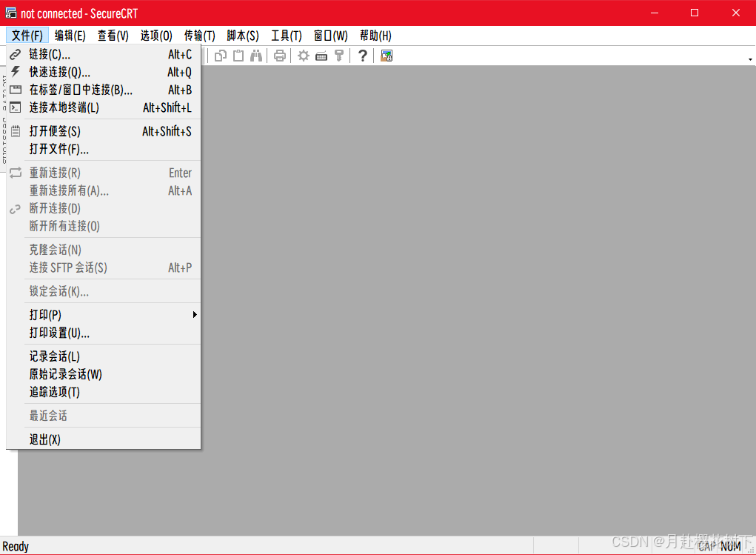Viewport: 756px width, 555px height.
Task: Click the link icon beside 链接(C)
Action: coord(16,55)
